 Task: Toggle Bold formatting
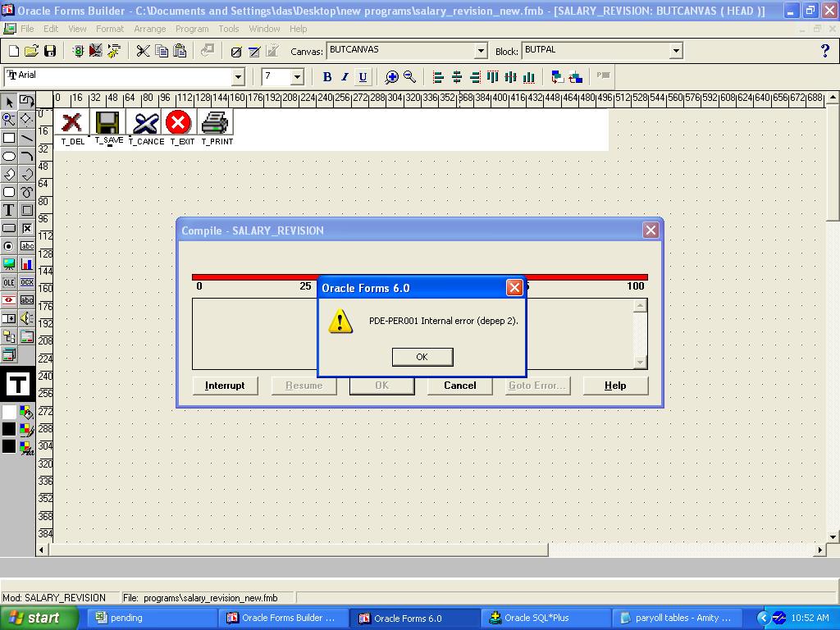pyautogui.click(x=326, y=77)
